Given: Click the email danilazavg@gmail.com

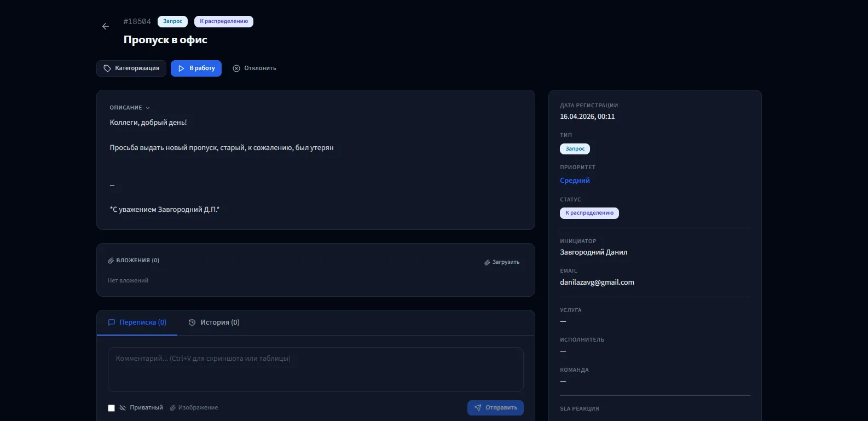Looking at the screenshot, I should click(x=597, y=282).
